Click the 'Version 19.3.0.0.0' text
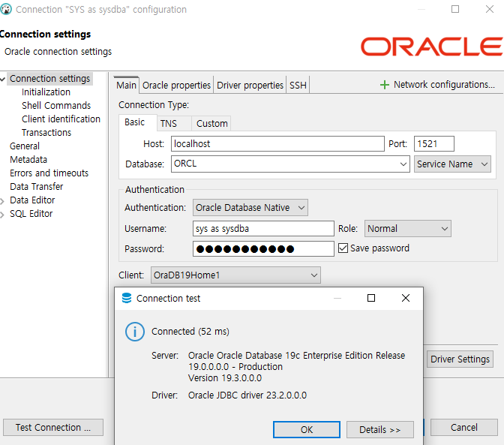 click(225, 378)
